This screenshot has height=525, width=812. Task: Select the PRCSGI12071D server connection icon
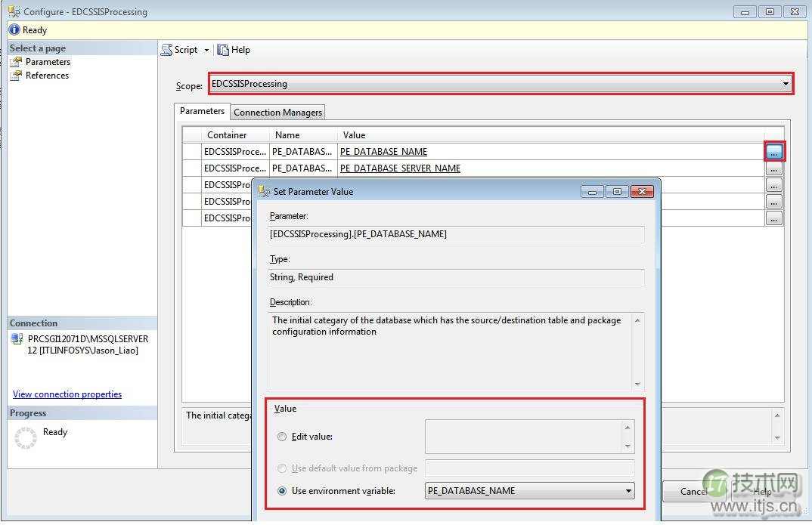click(x=17, y=338)
